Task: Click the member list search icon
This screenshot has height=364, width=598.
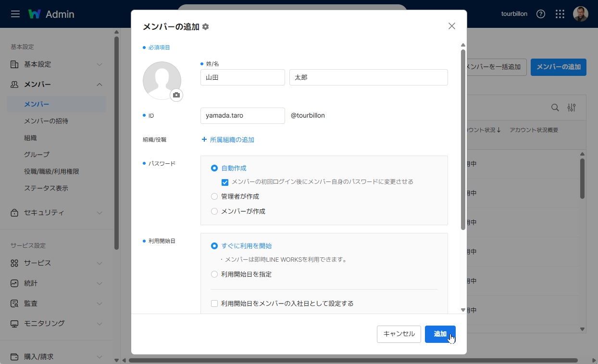Action: [x=555, y=108]
